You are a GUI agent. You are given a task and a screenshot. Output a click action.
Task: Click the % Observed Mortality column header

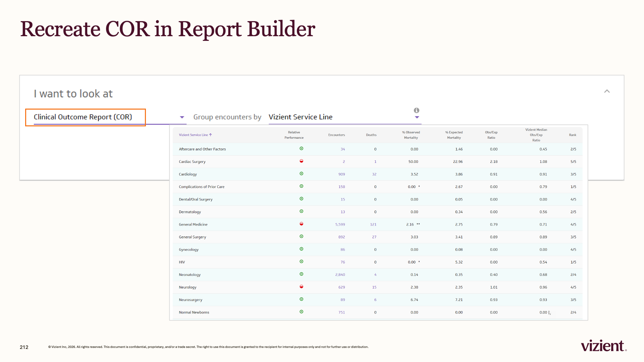(411, 135)
